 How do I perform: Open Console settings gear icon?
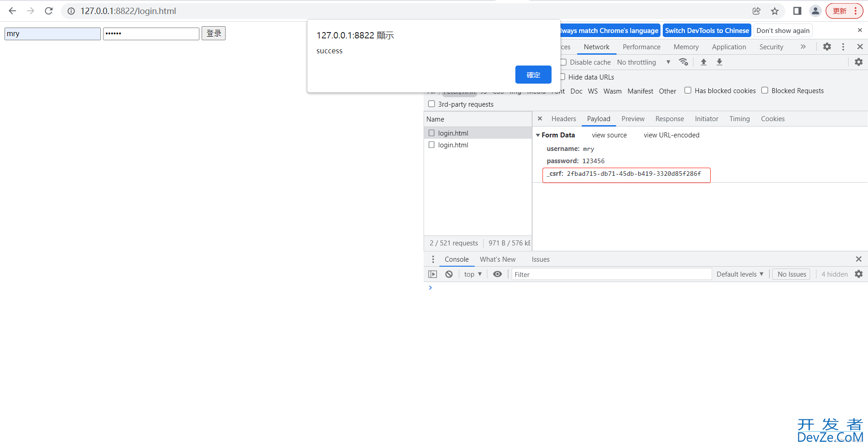859,274
